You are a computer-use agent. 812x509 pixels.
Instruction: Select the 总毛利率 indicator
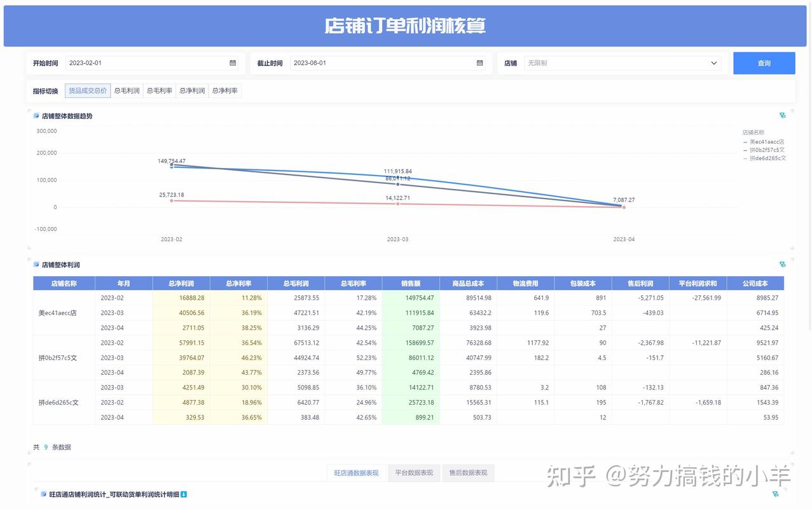pos(160,91)
